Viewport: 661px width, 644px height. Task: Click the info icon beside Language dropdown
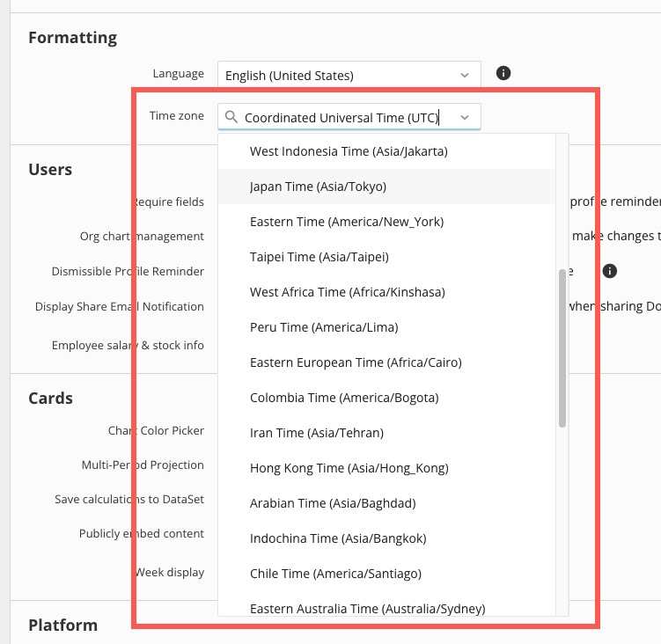tap(503, 74)
